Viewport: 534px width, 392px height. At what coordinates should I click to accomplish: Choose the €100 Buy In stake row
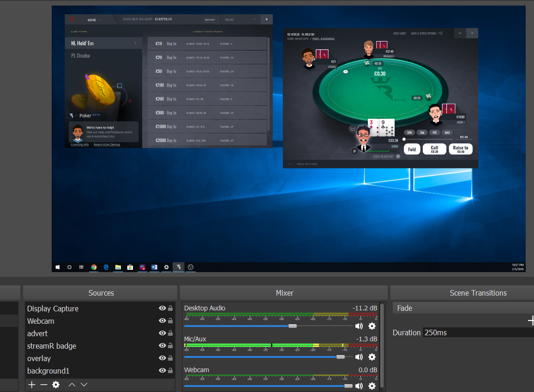point(207,85)
